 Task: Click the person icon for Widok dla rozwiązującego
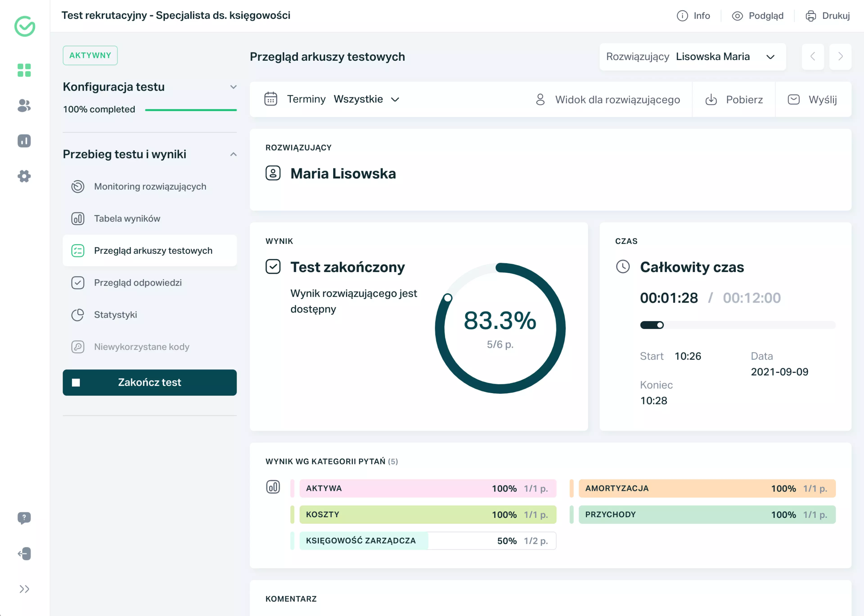[x=540, y=99]
